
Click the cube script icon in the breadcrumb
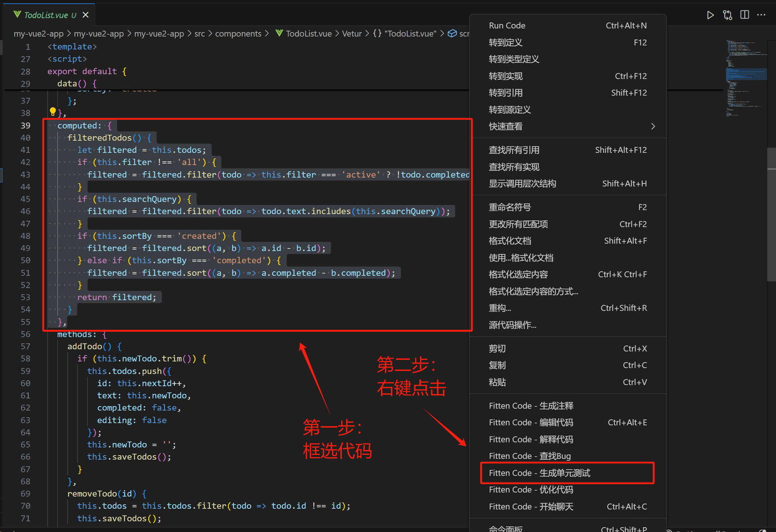pos(452,33)
